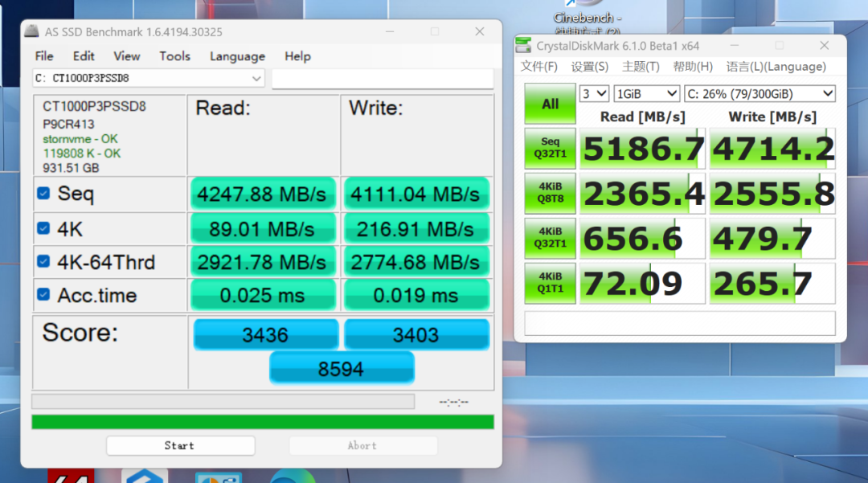Open the Language menu in AS SSD
This screenshot has height=483, width=868.
coord(237,56)
